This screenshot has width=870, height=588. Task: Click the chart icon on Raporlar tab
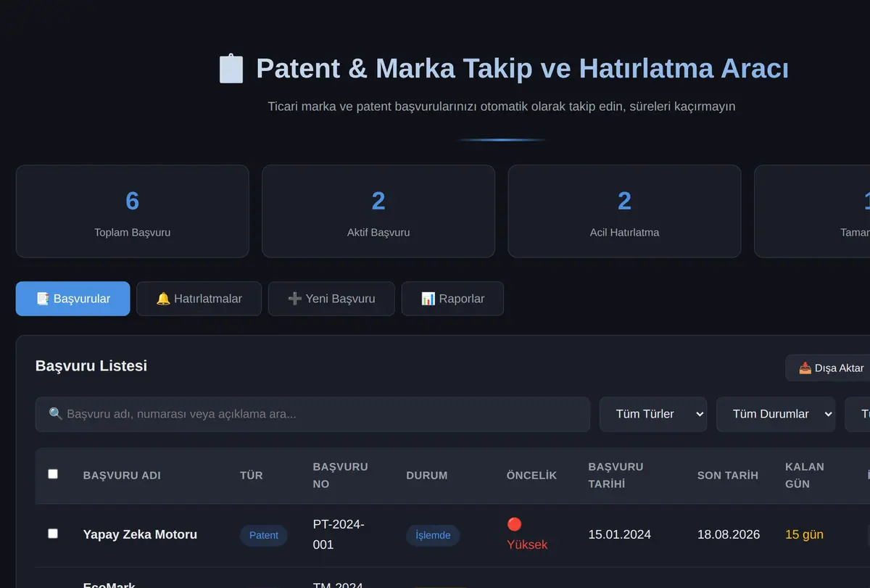pos(428,299)
